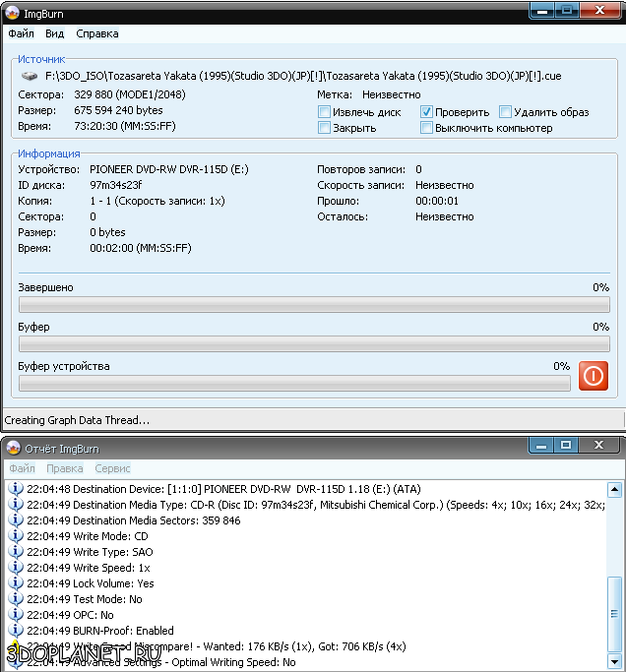This screenshot has width=626, height=672.
Task: Toggle the Удалить образ checkbox
Action: point(505,112)
